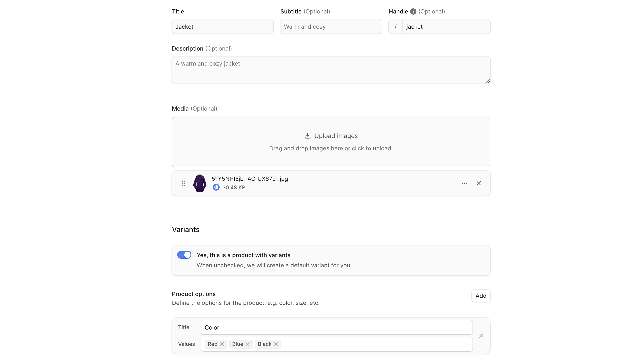Remove the Red value chip
This screenshot has width=644, height=362.
point(222,344)
